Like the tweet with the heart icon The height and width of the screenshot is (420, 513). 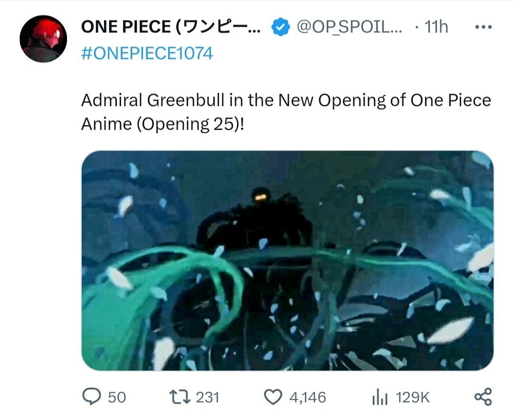point(273,397)
